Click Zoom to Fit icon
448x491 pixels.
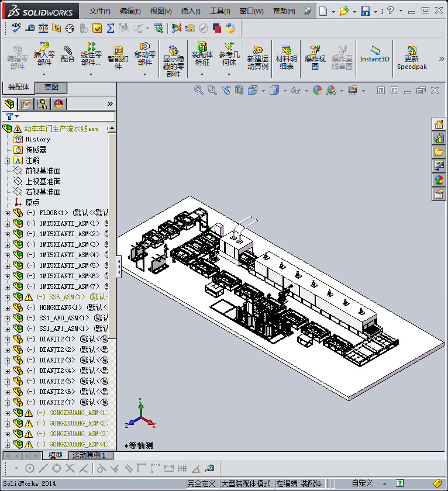tap(198, 90)
